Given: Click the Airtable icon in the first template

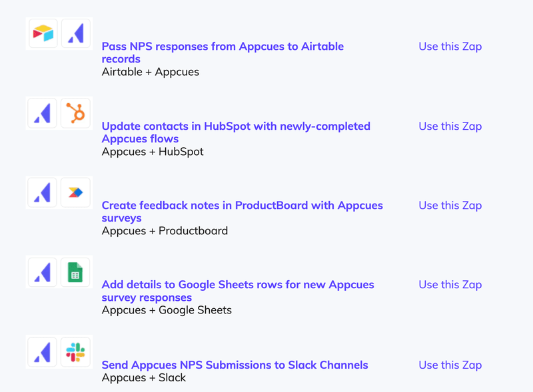Looking at the screenshot, I should pyautogui.click(x=42, y=33).
